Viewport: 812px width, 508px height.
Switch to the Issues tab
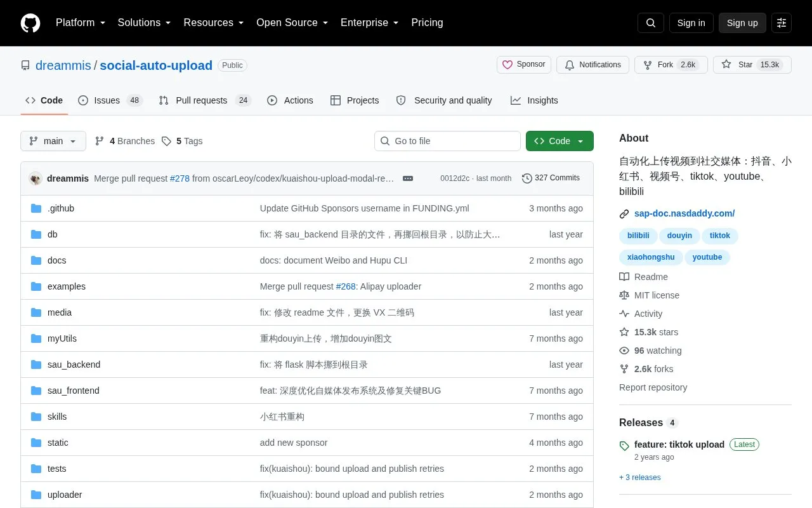point(110,100)
